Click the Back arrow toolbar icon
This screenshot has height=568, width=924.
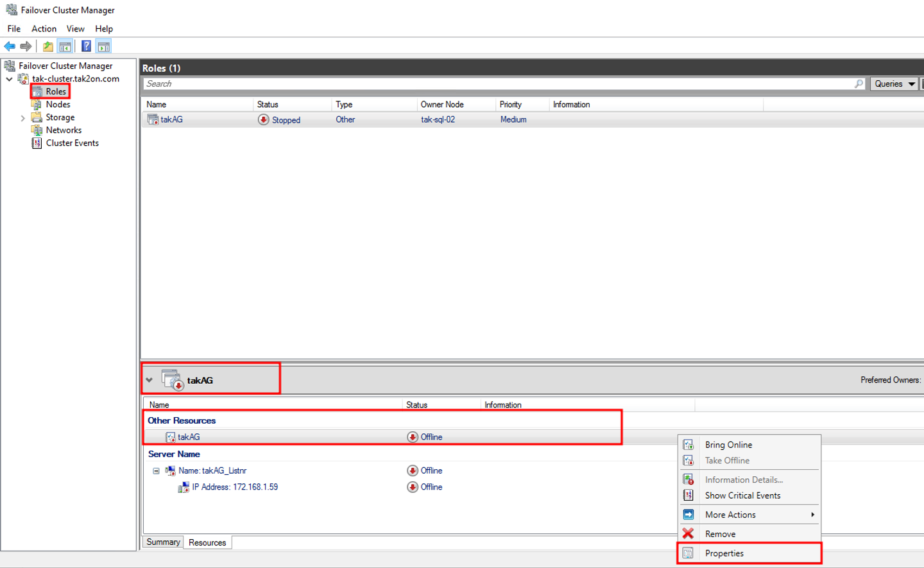click(10, 46)
